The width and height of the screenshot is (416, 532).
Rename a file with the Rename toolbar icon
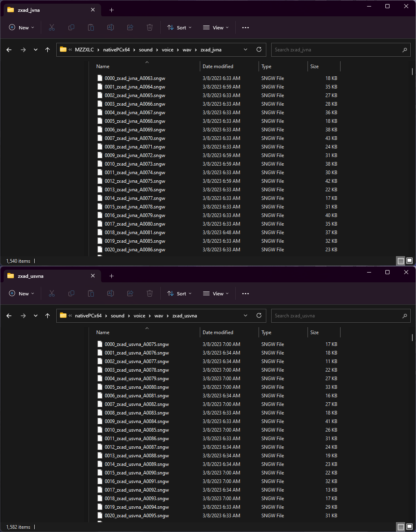tap(110, 27)
